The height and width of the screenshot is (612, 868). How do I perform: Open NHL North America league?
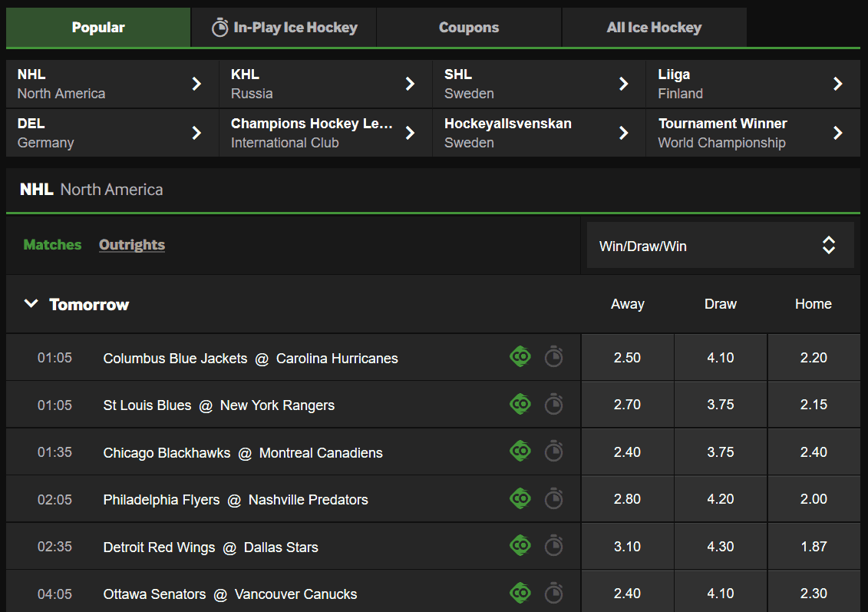click(x=112, y=84)
